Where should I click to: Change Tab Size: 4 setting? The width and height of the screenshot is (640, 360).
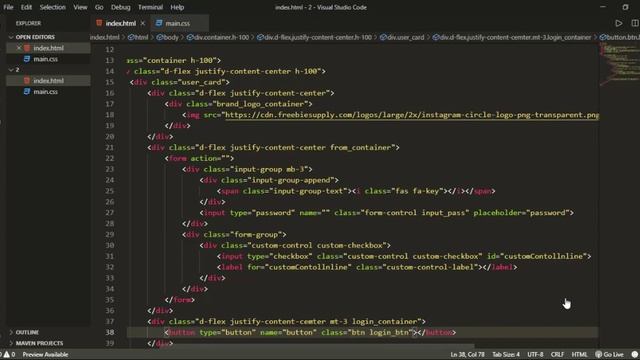(506, 354)
